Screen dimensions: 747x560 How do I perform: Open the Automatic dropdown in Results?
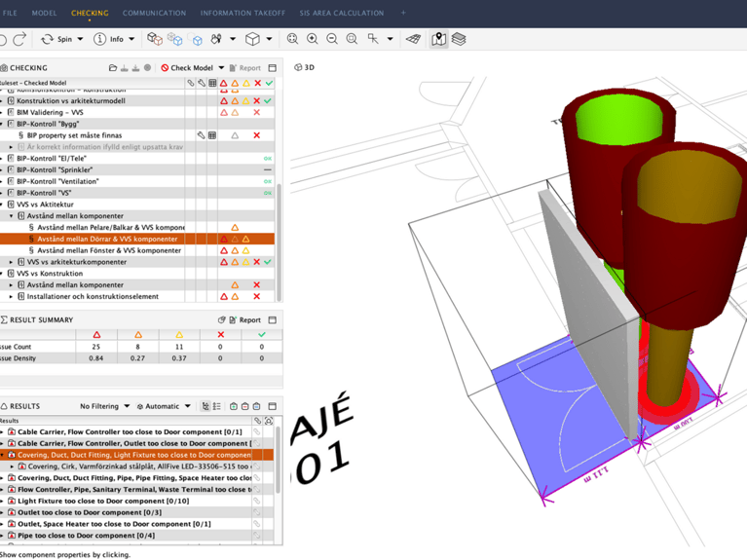pos(164,406)
